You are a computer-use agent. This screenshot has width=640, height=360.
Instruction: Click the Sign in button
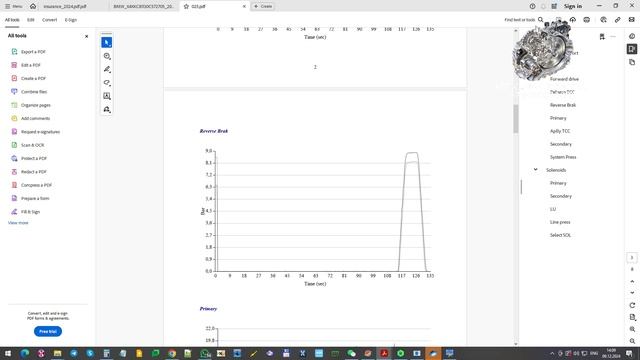(x=573, y=6)
